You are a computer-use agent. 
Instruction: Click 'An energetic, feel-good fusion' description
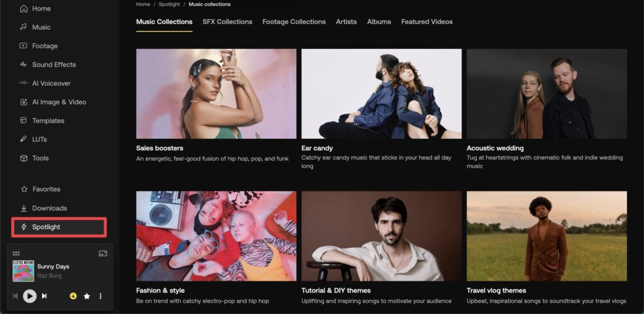coord(213,159)
